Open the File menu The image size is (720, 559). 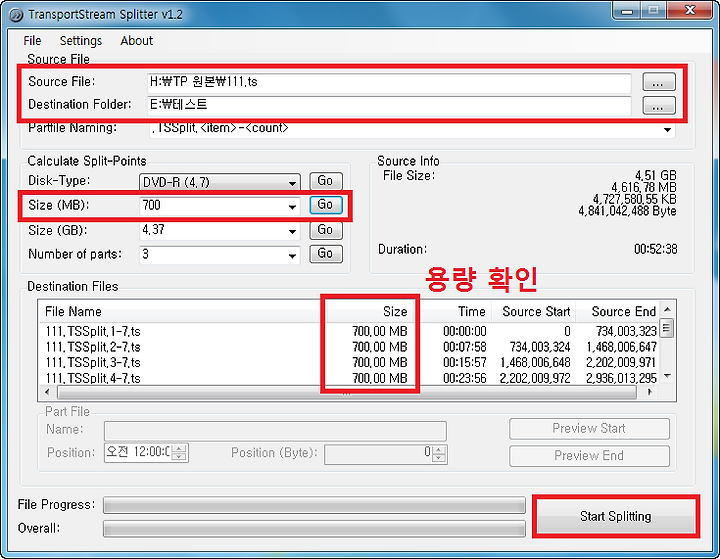coord(32,41)
